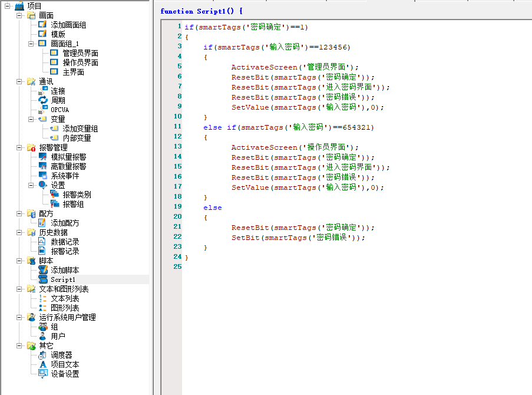Viewport: 532px width, 395px height.
Task: Click the 项目文本 icon
Action: [x=43, y=364]
